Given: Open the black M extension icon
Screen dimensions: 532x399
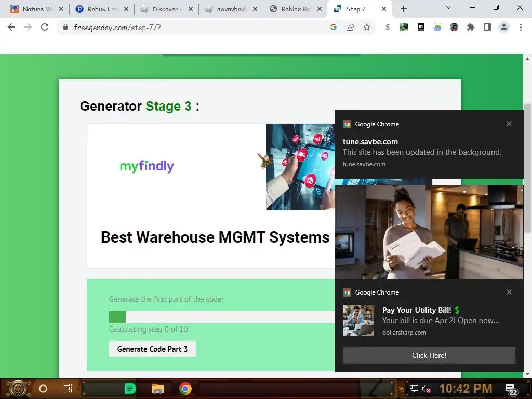Looking at the screenshot, I should 421,27.
